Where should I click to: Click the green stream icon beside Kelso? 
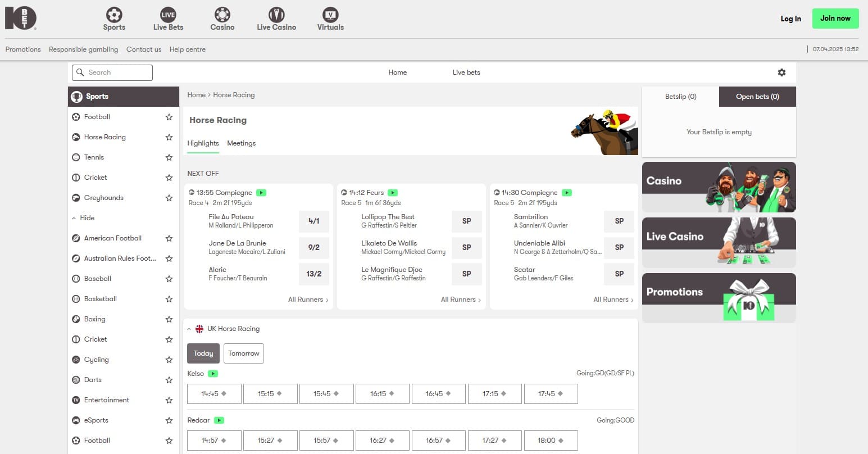(213, 374)
